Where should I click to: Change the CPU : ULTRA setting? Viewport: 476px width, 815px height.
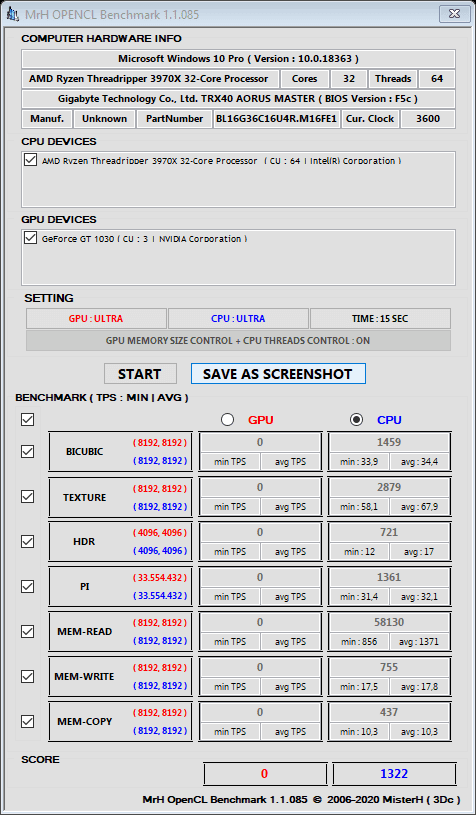click(x=238, y=319)
